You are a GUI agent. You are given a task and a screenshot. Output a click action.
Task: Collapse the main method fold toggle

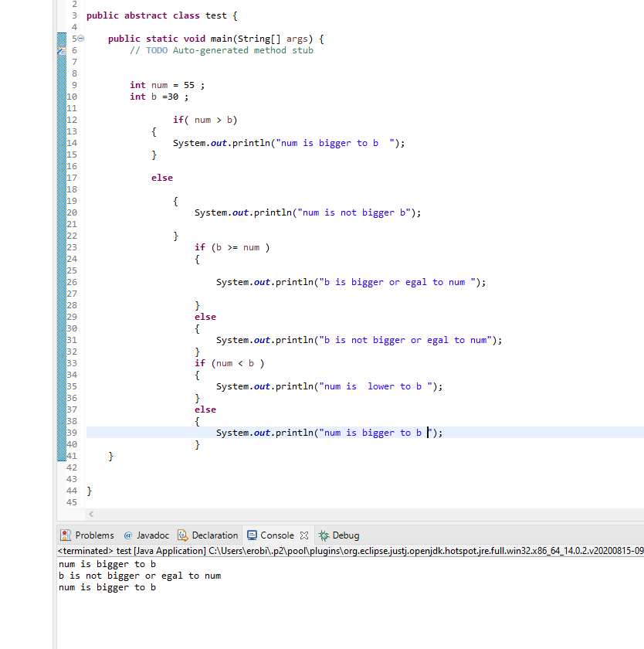pos(81,39)
